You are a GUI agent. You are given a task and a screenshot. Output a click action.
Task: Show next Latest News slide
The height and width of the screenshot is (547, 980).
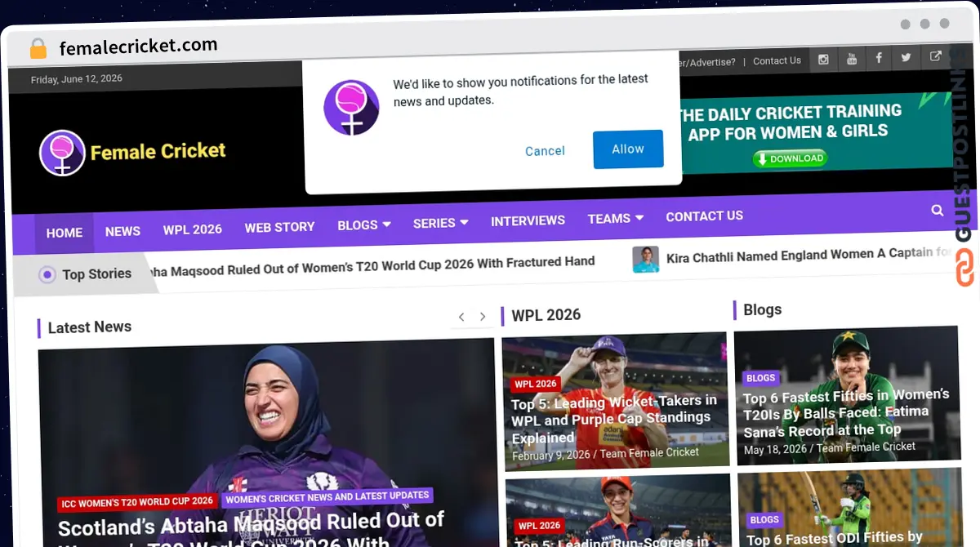[483, 317]
